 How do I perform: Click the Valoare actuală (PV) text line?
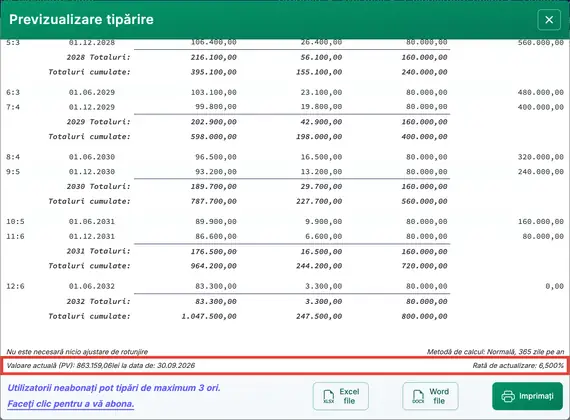tap(101, 365)
